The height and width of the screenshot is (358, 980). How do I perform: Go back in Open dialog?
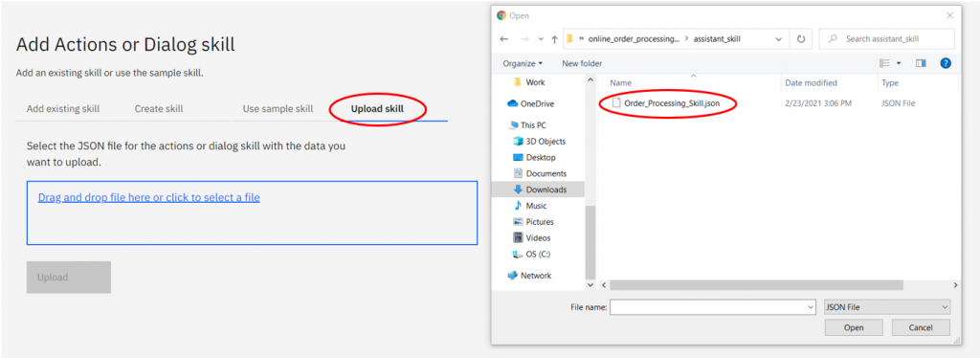pos(504,38)
